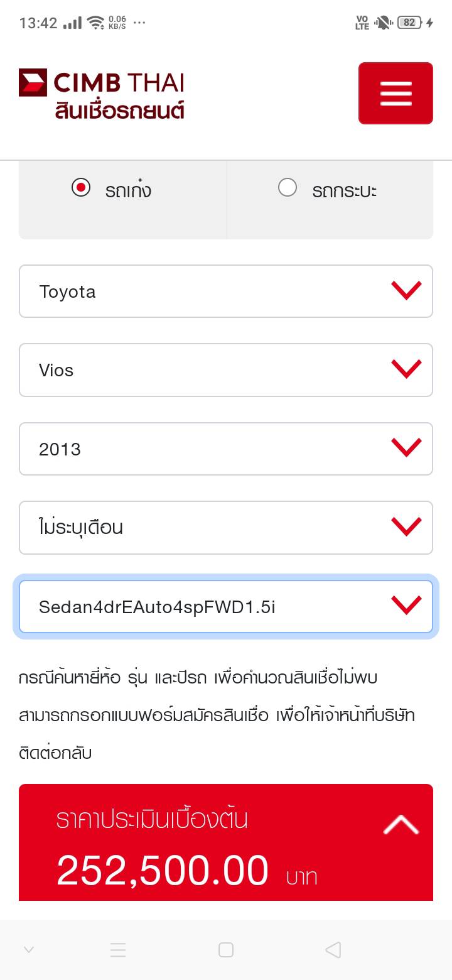Open the Vios model dropdown
This screenshot has height=980, width=452.
pyautogui.click(x=226, y=370)
